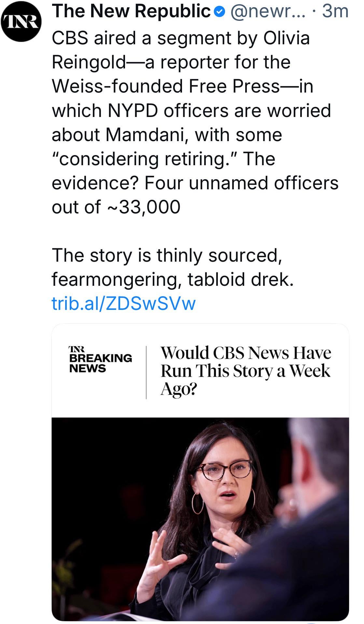The height and width of the screenshot is (624, 364).
Task: Click the TNR Breaking News logo
Action: pos(100,359)
